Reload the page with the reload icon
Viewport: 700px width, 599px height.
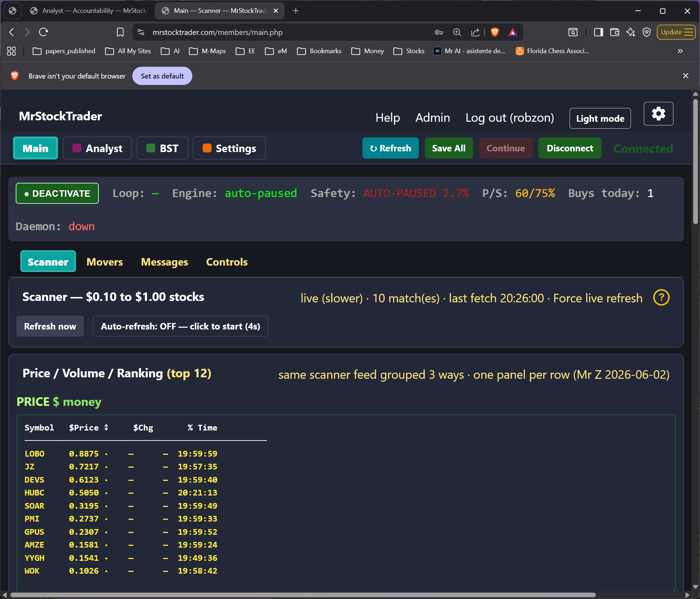[44, 32]
